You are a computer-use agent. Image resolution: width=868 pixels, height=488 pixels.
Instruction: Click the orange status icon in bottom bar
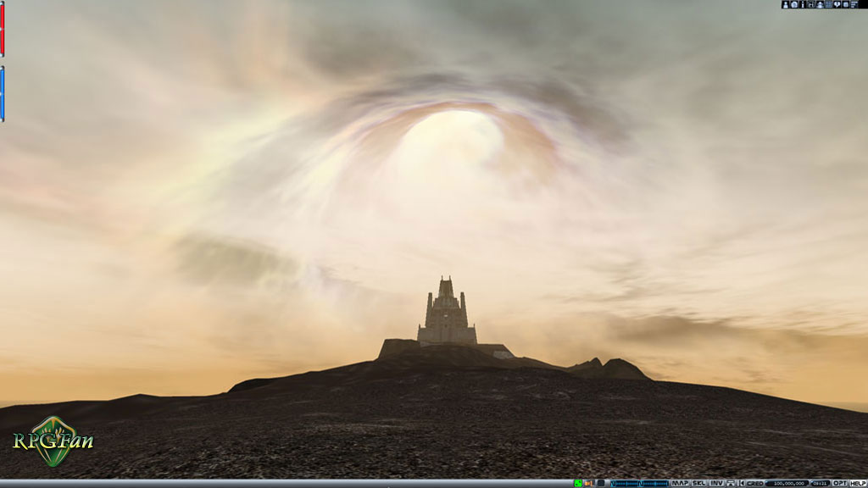point(588,484)
